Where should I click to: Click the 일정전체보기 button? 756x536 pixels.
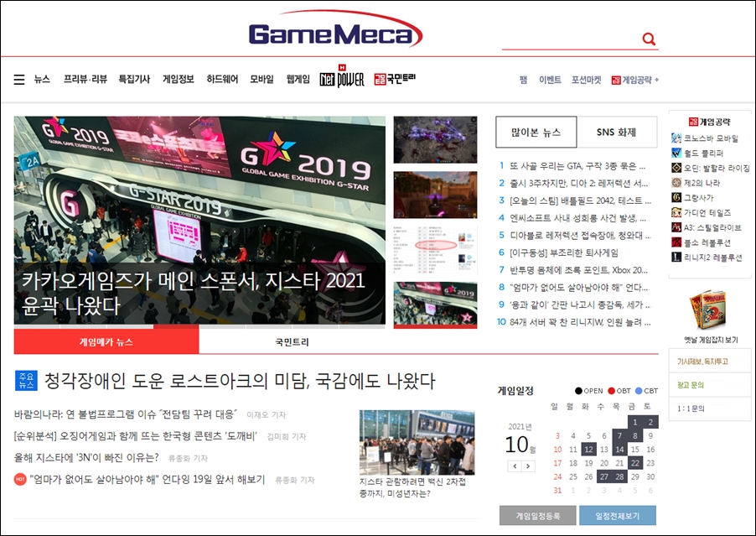pyautogui.click(x=618, y=516)
